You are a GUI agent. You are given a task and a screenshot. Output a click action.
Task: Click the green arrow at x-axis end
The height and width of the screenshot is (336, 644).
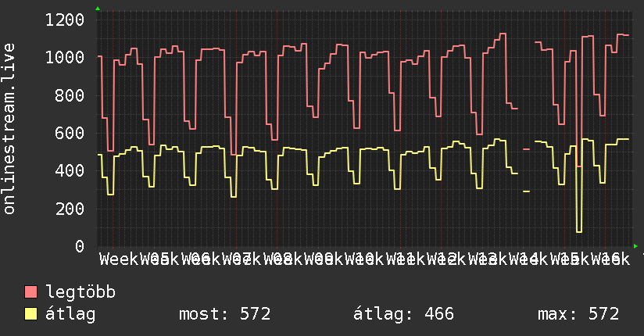[x=635, y=246]
